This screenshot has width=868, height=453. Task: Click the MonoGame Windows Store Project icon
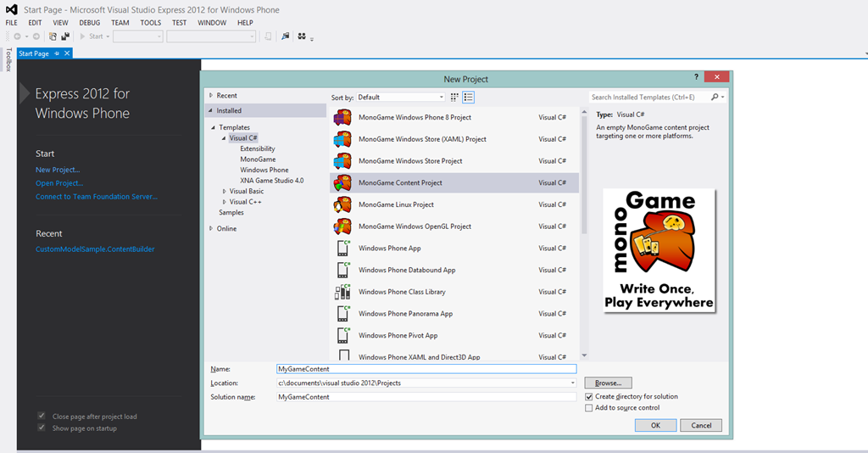click(x=342, y=161)
